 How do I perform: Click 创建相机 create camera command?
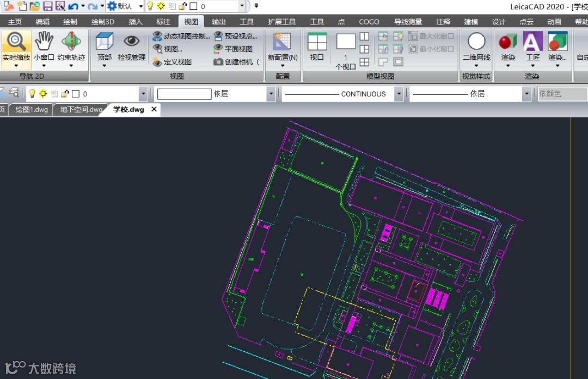[237, 62]
